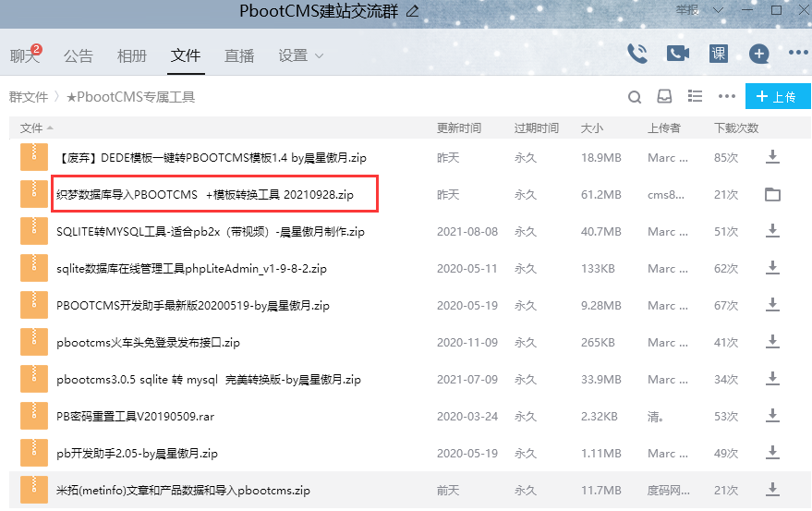Sort by the 大小 column header
The width and height of the screenshot is (812, 511).
(x=592, y=128)
